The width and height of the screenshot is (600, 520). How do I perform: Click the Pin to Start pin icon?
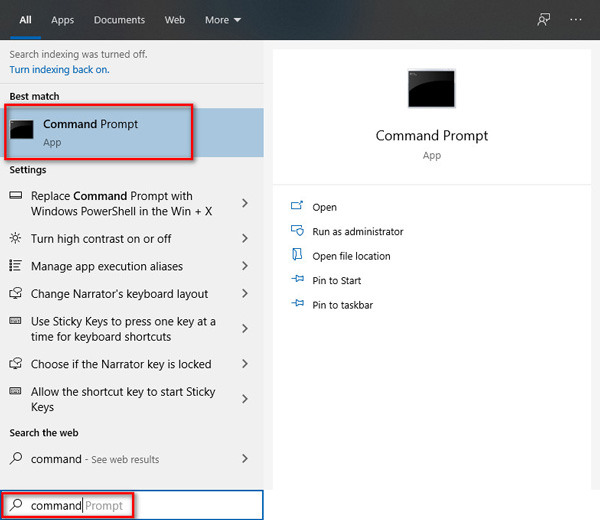(297, 281)
